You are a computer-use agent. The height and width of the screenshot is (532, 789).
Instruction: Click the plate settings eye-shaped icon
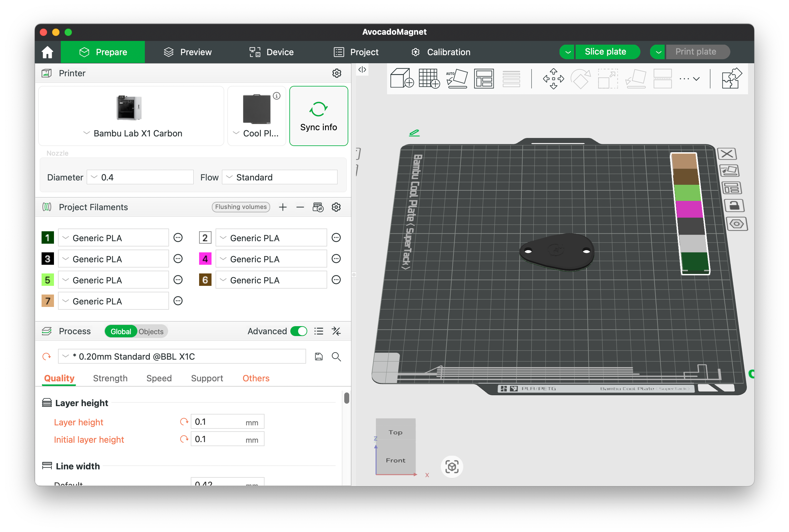coord(736,224)
